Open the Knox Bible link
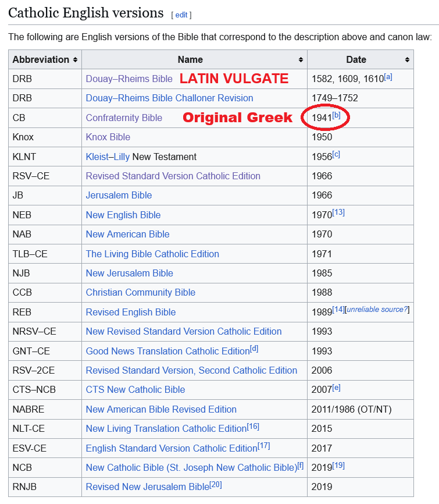The height and width of the screenshot is (504, 439). pyautogui.click(x=108, y=137)
